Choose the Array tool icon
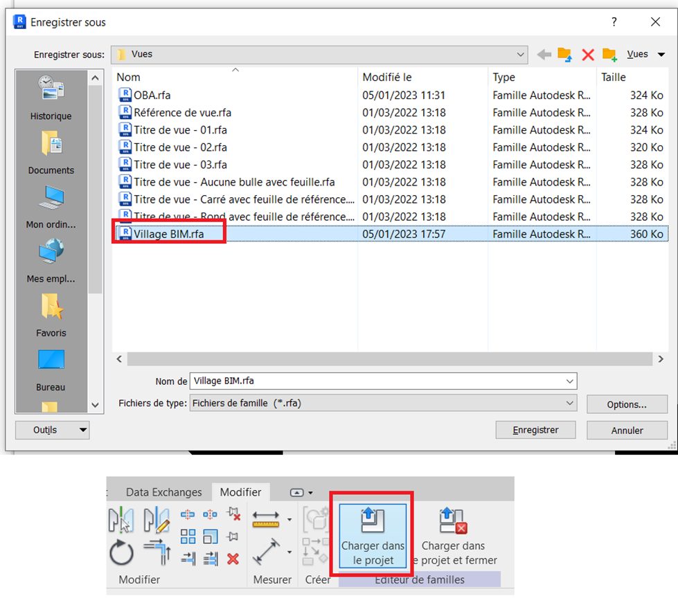The height and width of the screenshot is (616, 678). [x=188, y=536]
